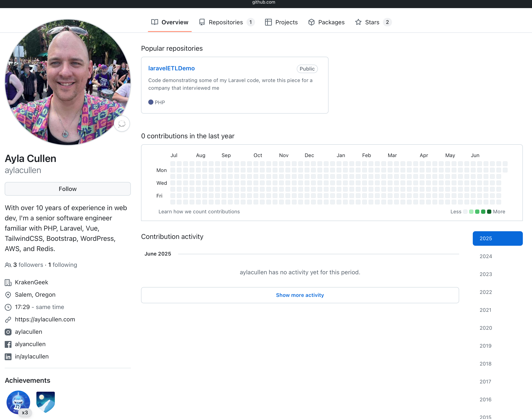Click the PHP language label

click(160, 103)
